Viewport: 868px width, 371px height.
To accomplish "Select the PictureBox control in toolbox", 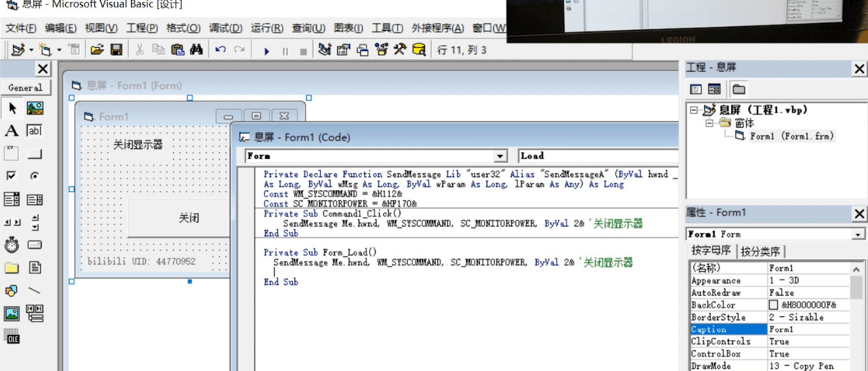I will 34,108.
